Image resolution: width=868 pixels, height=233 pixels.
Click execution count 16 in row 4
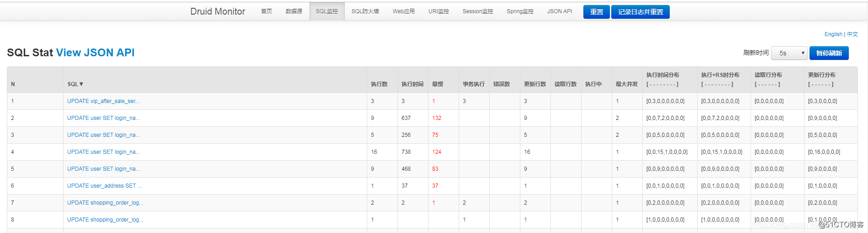[x=374, y=152]
